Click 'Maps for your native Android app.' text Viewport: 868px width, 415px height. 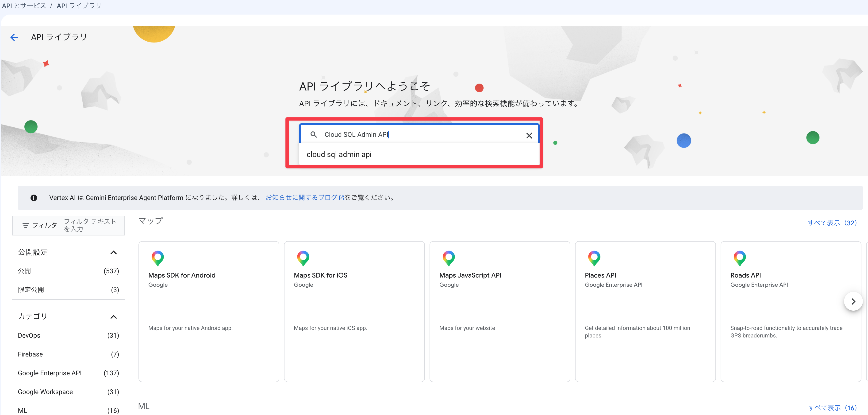click(190, 328)
